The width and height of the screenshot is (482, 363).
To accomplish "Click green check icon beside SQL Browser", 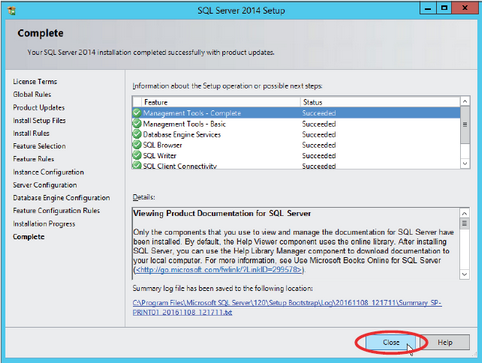I will click(x=137, y=145).
